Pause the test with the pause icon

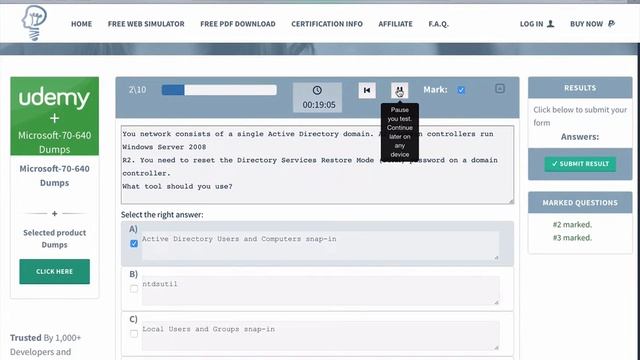coord(399,90)
